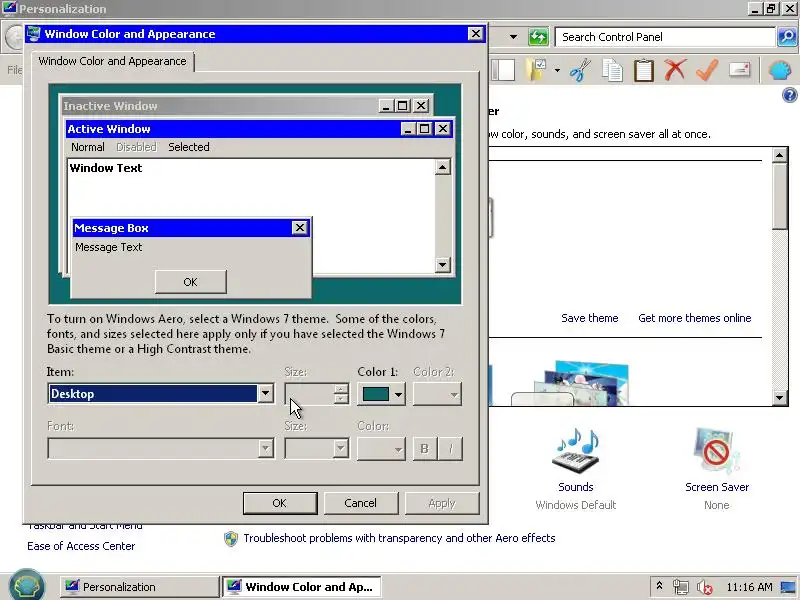Click the Sounds label link
800x600 pixels.
coord(576,487)
